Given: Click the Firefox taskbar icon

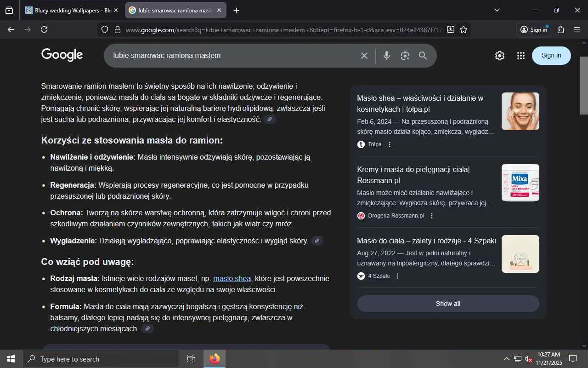Looking at the screenshot, I should 215,359.
